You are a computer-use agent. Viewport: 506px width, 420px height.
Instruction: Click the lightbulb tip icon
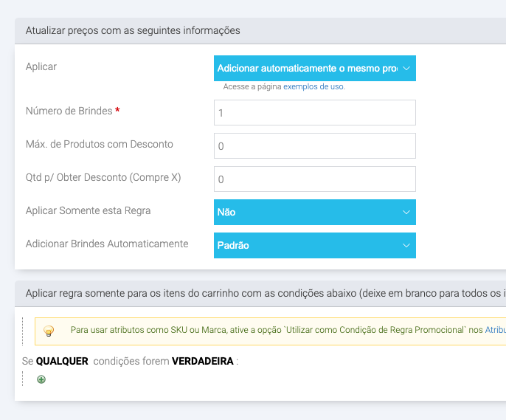[x=49, y=331]
